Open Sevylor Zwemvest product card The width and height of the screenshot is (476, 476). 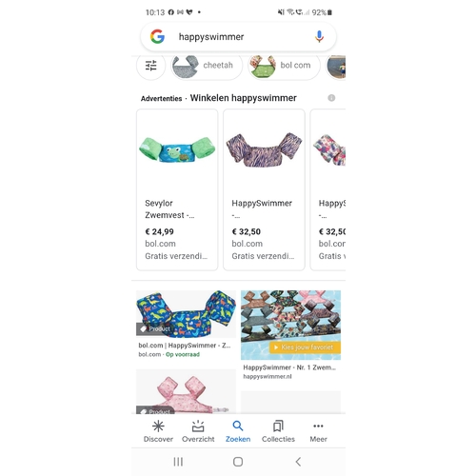point(177,189)
